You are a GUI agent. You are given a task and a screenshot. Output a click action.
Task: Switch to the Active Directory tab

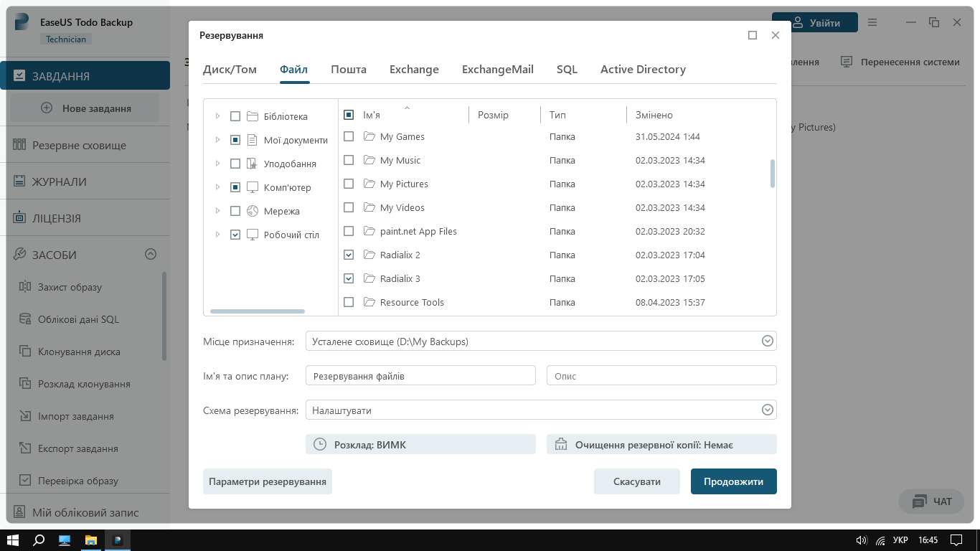pos(643,70)
